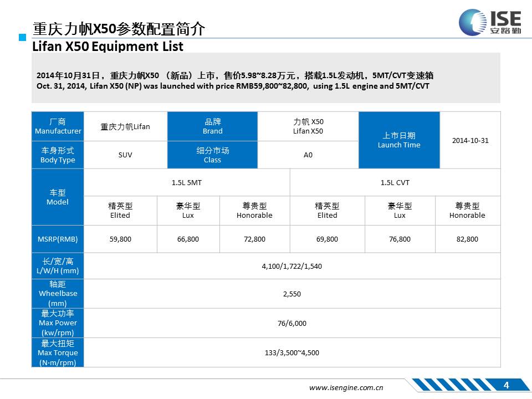Click the Launch Time header cell
This screenshot has height=399, width=532.
pyautogui.click(x=399, y=140)
